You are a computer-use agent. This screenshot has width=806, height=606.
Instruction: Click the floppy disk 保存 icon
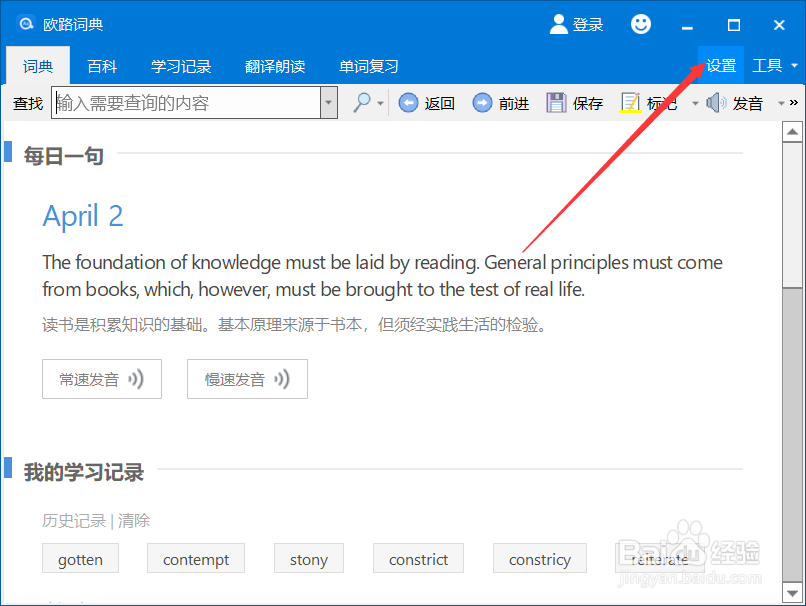tap(556, 103)
